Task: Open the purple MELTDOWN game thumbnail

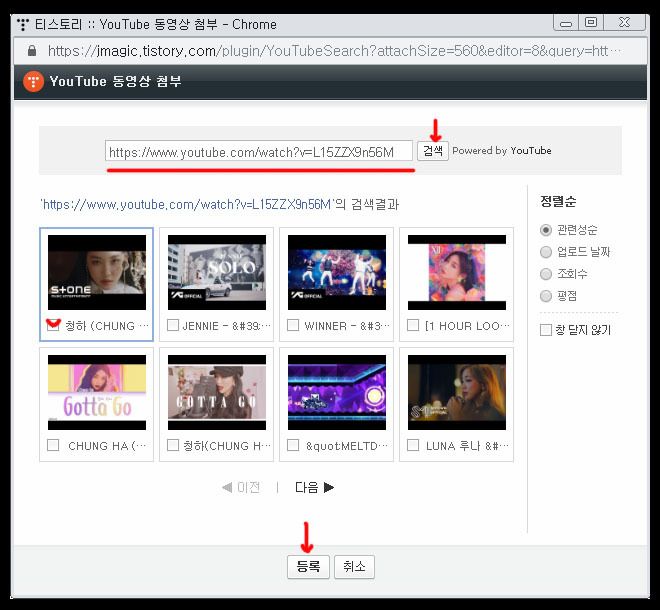Action: point(337,392)
